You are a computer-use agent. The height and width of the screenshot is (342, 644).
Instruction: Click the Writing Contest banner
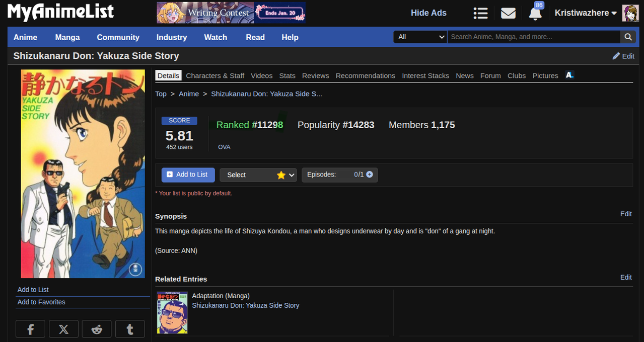pos(231,13)
